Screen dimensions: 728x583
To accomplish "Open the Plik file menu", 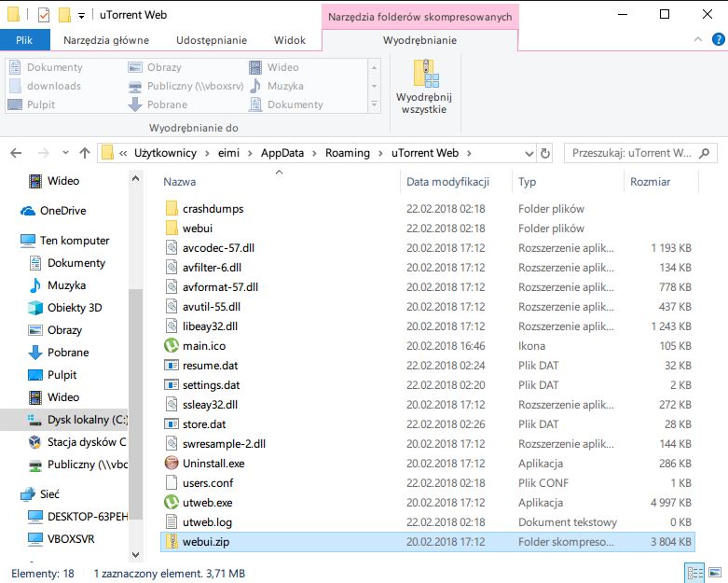I will [24, 40].
